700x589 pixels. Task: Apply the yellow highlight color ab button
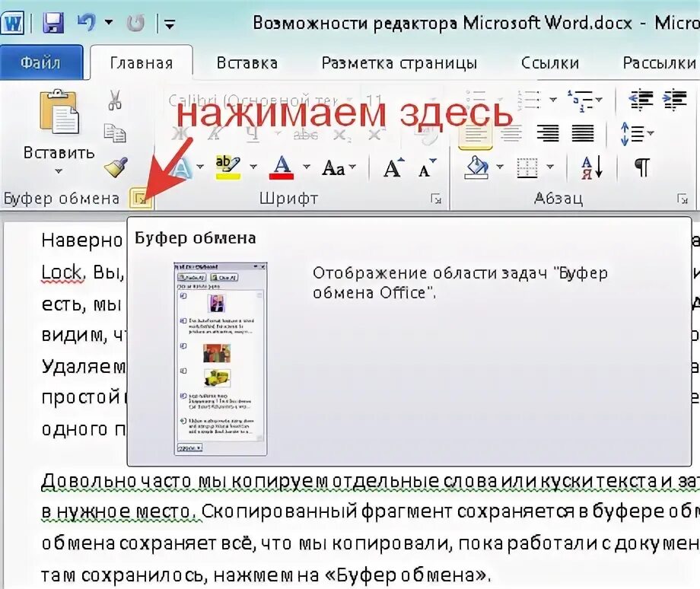pyautogui.click(x=228, y=167)
